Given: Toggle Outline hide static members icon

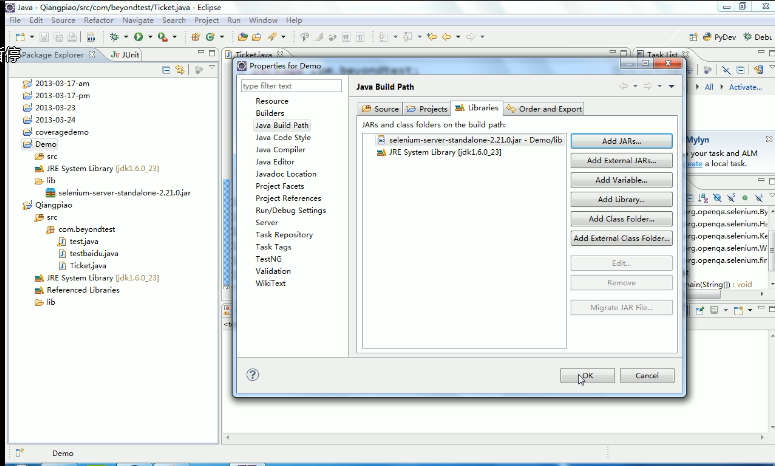Looking at the screenshot, I should (x=731, y=198).
